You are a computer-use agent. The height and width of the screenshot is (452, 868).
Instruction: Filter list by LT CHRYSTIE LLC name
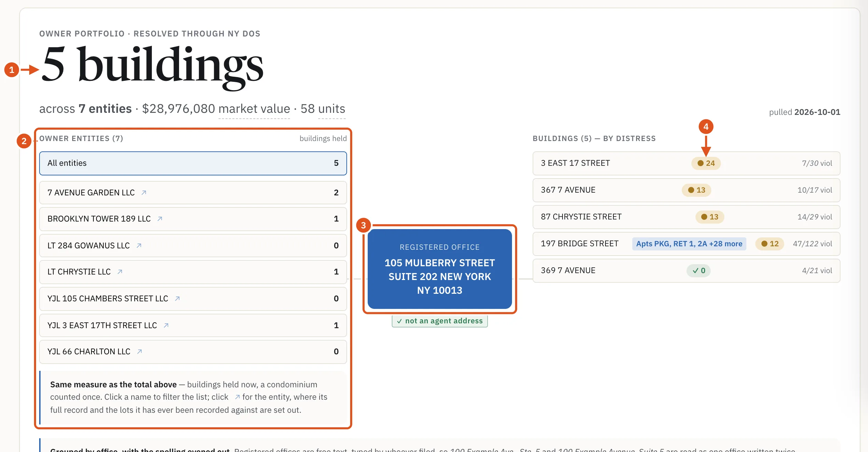[79, 272]
